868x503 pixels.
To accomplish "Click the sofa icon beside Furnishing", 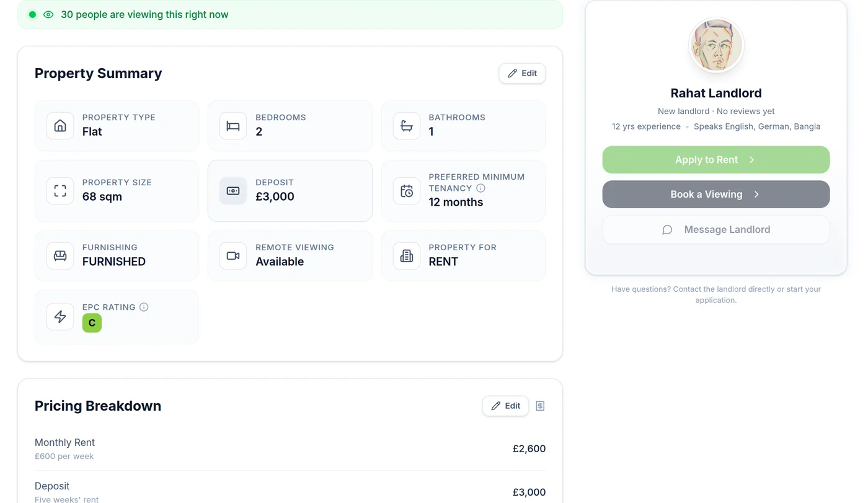I will coord(60,256).
